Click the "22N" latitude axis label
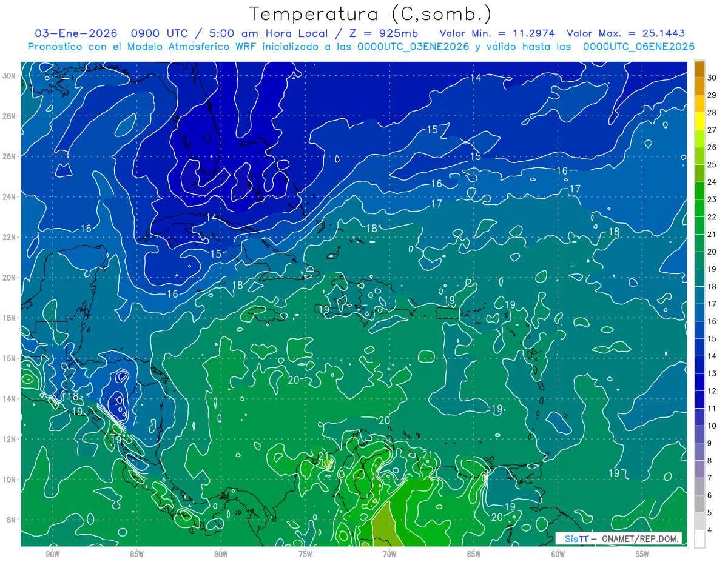The image size is (728, 562). tap(10, 237)
